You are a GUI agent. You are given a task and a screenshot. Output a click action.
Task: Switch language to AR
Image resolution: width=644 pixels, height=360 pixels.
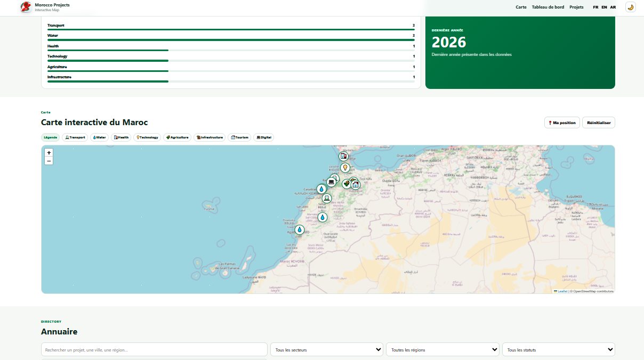(613, 7)
